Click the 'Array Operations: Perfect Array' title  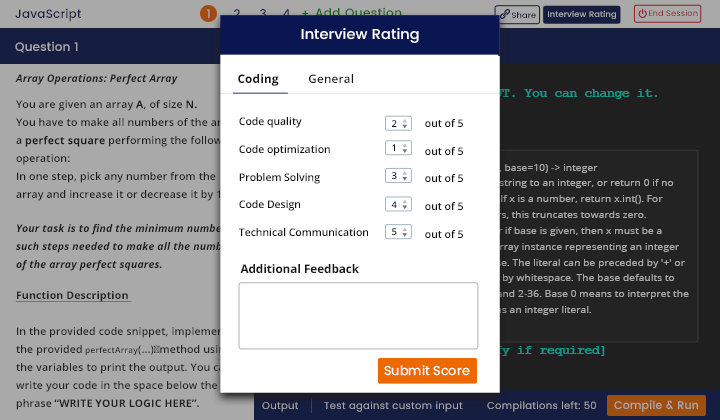point(96,78)
